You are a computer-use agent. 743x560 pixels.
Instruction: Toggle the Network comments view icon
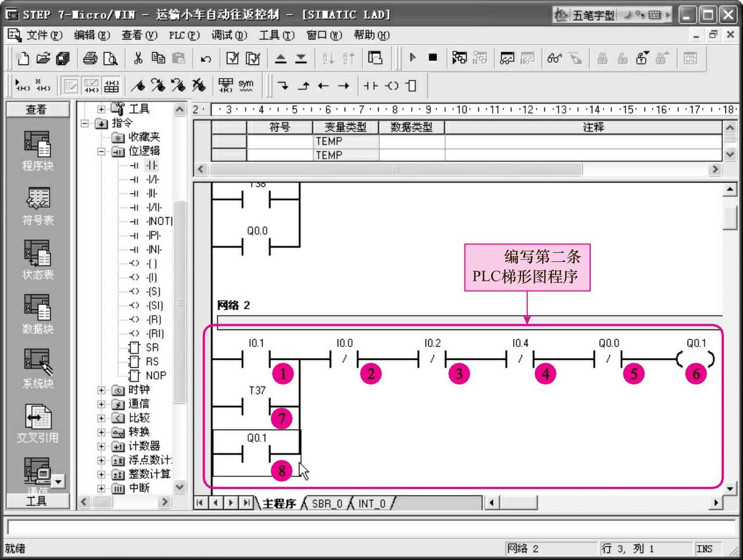click(x=91, y=86)
